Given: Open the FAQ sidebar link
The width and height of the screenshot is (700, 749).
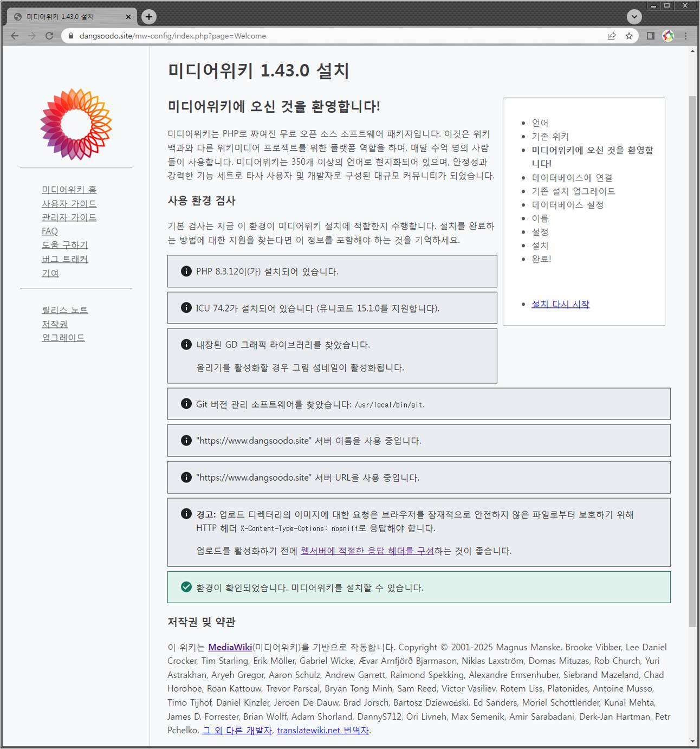Looking at the screenshot, I should tap(50, 231).
